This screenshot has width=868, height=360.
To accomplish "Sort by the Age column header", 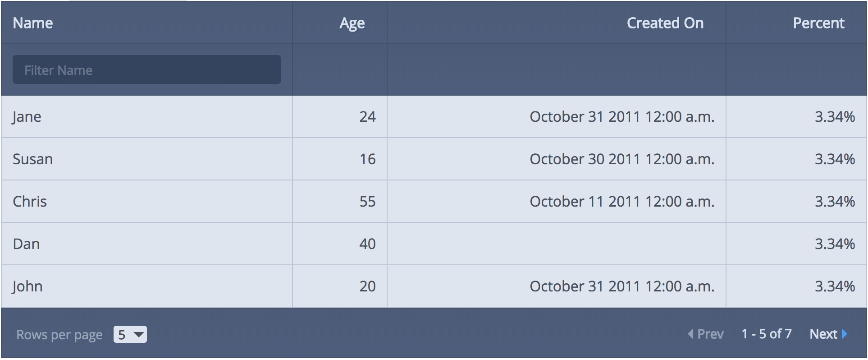I will point(352,23).
